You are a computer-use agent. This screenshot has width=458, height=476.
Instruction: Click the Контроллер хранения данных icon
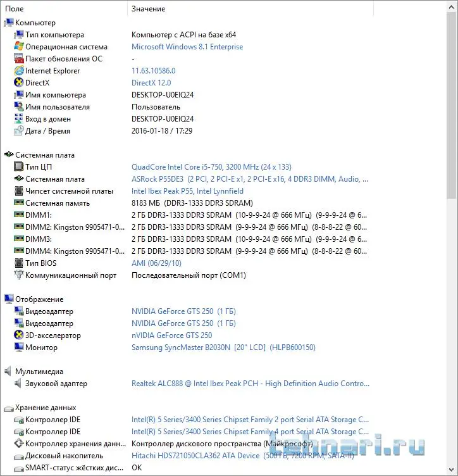tap(18, 444)
